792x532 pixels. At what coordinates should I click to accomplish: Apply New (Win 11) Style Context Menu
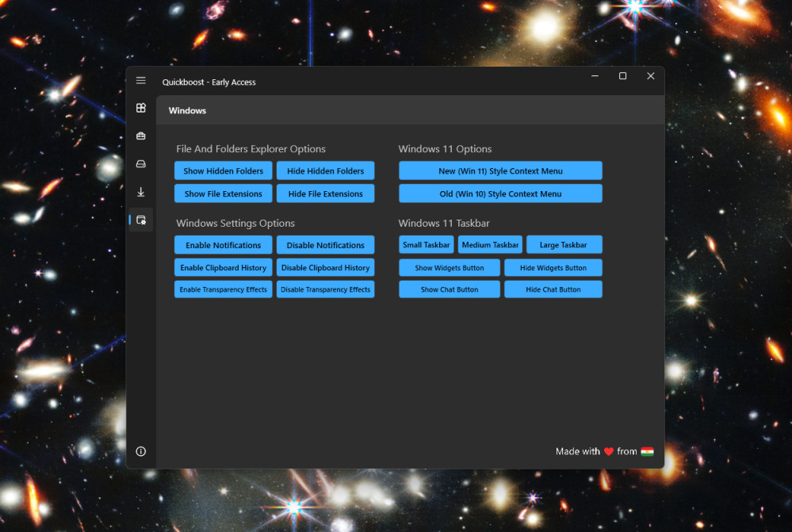(500, 170)
